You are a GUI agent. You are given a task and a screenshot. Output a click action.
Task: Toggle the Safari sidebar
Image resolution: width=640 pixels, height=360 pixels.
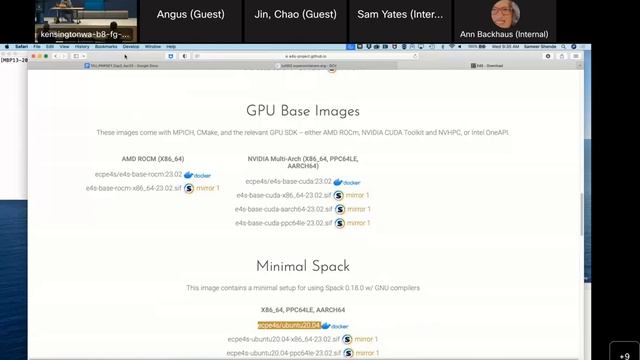coord(76,56)
